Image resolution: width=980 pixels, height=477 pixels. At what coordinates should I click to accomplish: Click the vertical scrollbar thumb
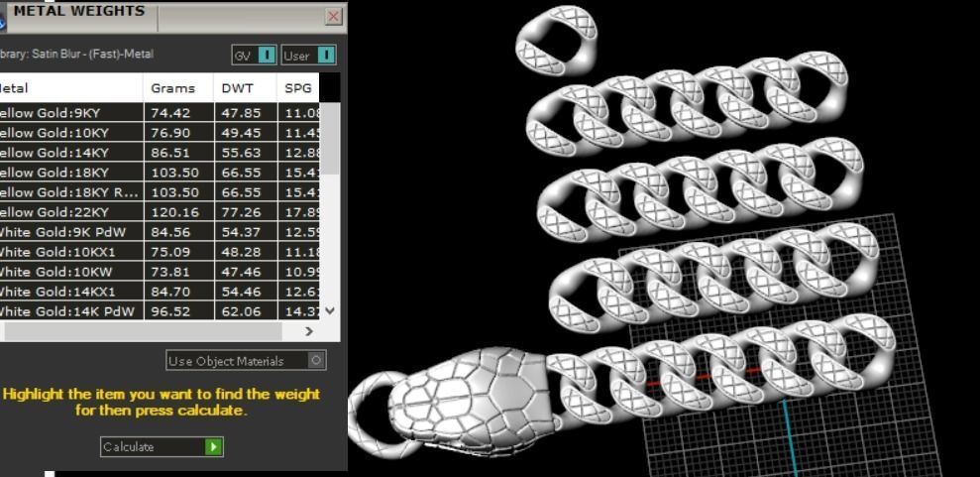click(331, 139)
